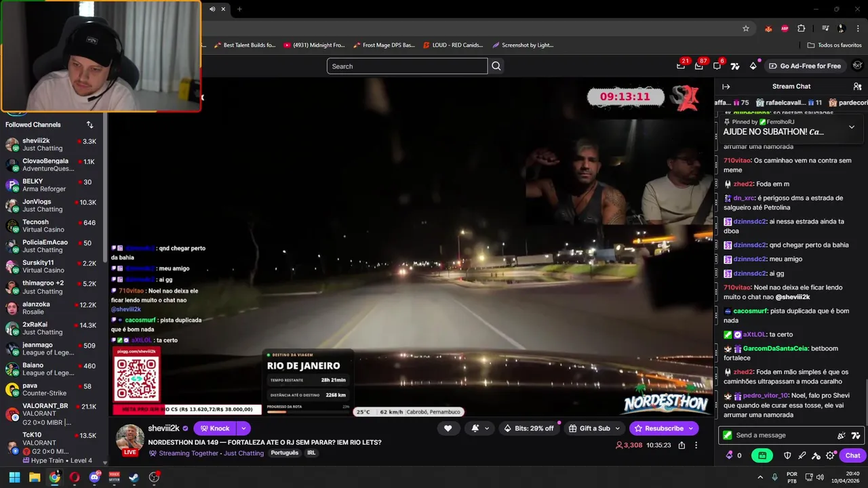Viewport: 868px width, 488px height.
Task: Click Go Ad-Free for Free button
Action: tap(805, 66)
